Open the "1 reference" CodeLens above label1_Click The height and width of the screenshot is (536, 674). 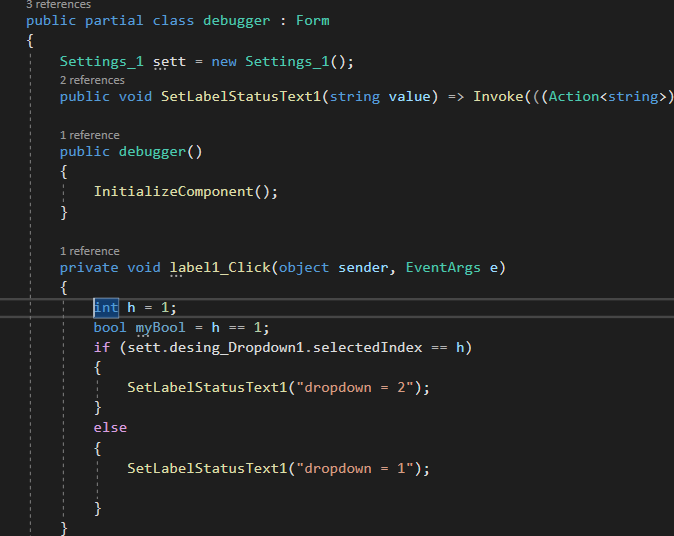click(89, 251)
